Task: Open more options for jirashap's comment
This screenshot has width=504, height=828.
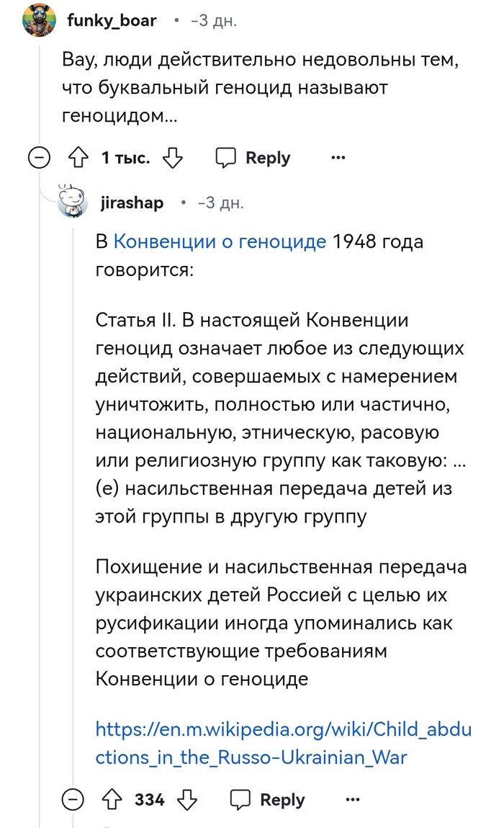Action: 352,800
